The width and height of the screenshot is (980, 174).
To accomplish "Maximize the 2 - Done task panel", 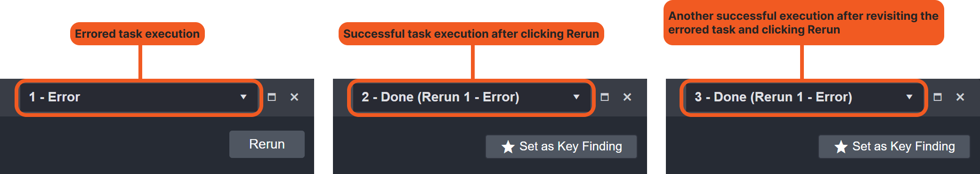I will 605,97.
